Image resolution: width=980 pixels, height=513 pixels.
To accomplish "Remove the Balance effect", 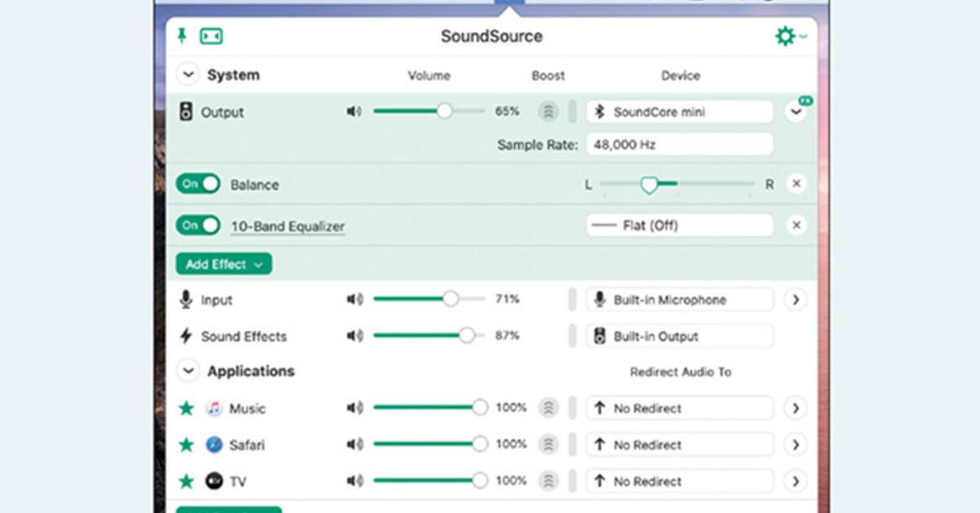I will 796,185.
